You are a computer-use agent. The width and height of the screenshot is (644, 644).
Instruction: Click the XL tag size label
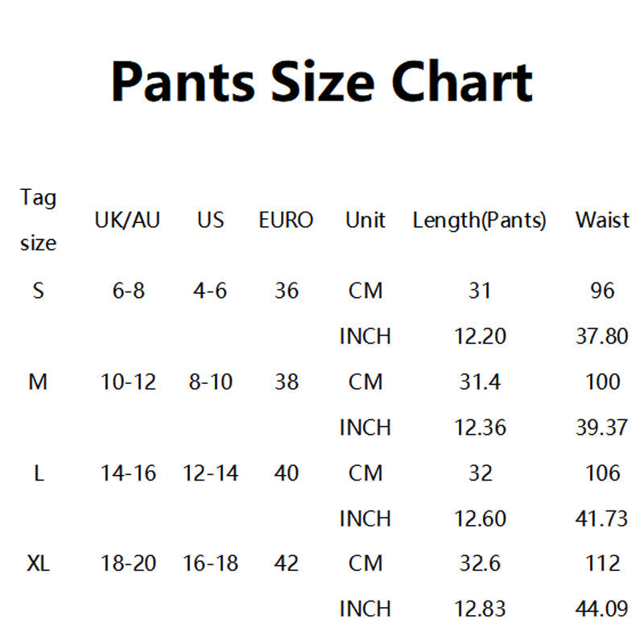(38, 563)
